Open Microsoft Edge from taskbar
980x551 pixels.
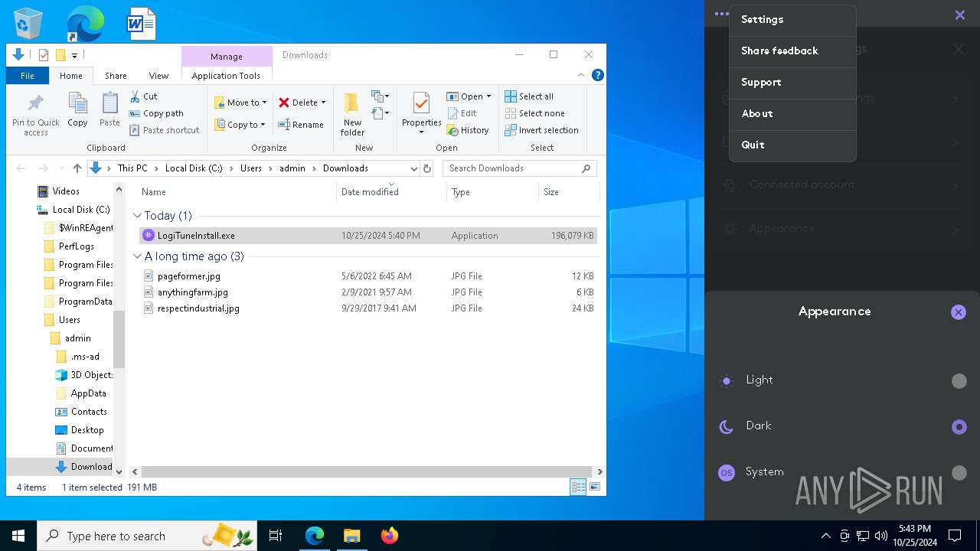tap(315, 536)
